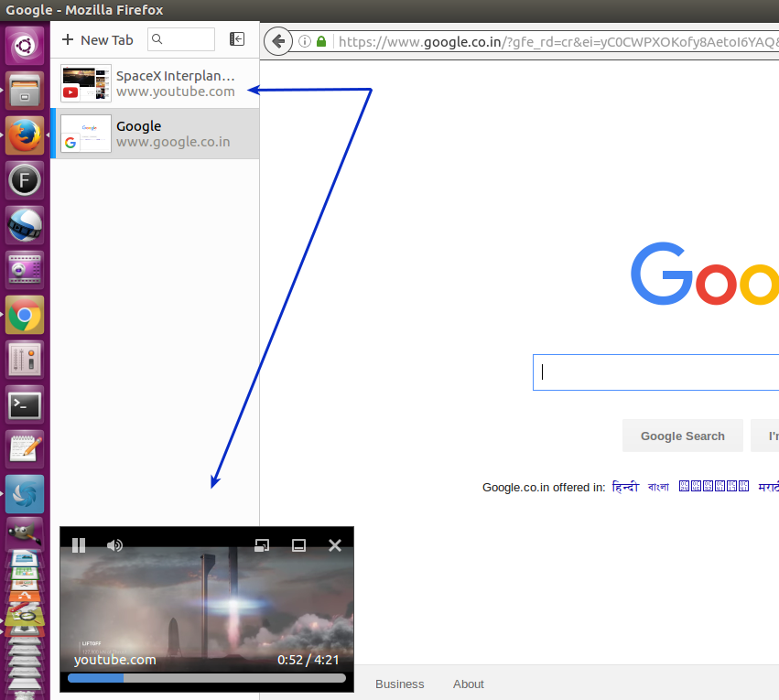Open the Business footer link

pos(400,684)
